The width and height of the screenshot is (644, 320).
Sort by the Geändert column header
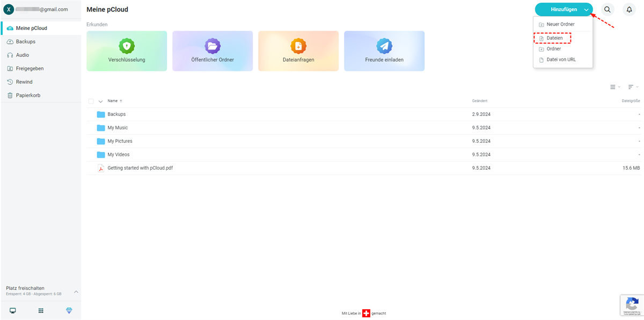coord(480,101)
